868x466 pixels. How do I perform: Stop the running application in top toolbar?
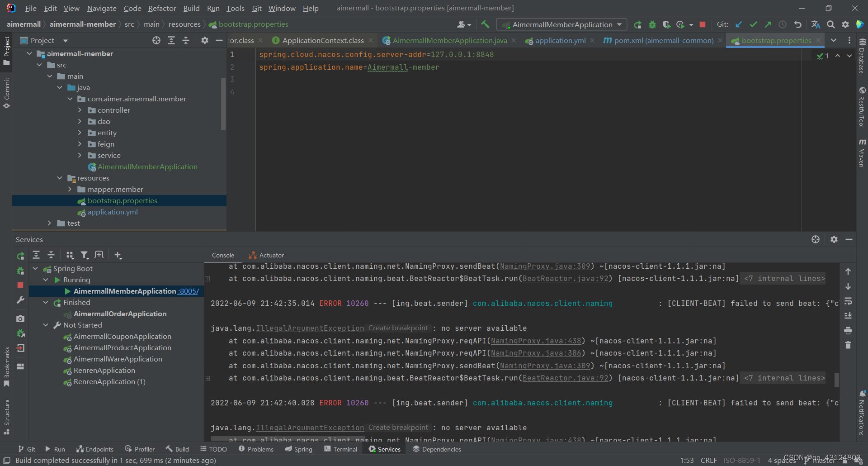(x=702, y=25)
